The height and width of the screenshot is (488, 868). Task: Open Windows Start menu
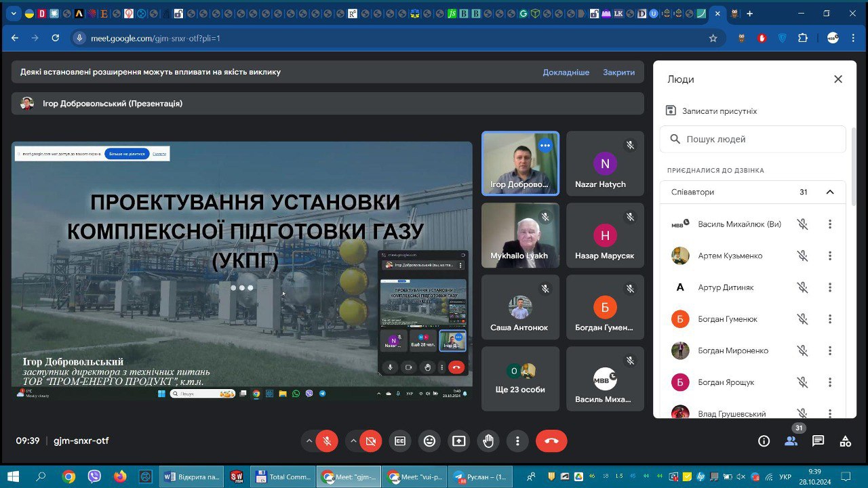pos(14,476)
